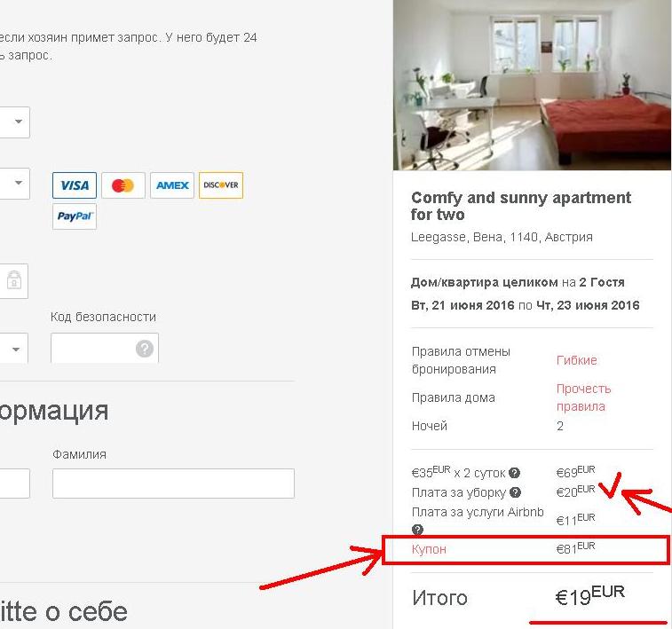672x629 pixels.
Task: Click the Comfy and sunny apartment title
Action: tap(521, 206)
